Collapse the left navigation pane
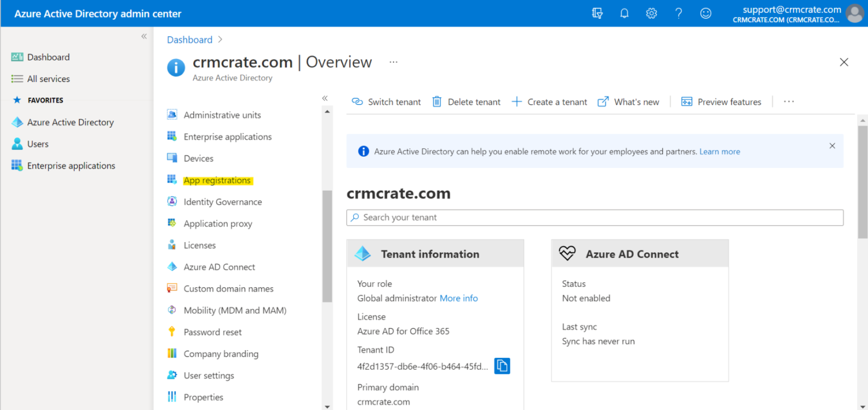 click(x=144, y=36)
